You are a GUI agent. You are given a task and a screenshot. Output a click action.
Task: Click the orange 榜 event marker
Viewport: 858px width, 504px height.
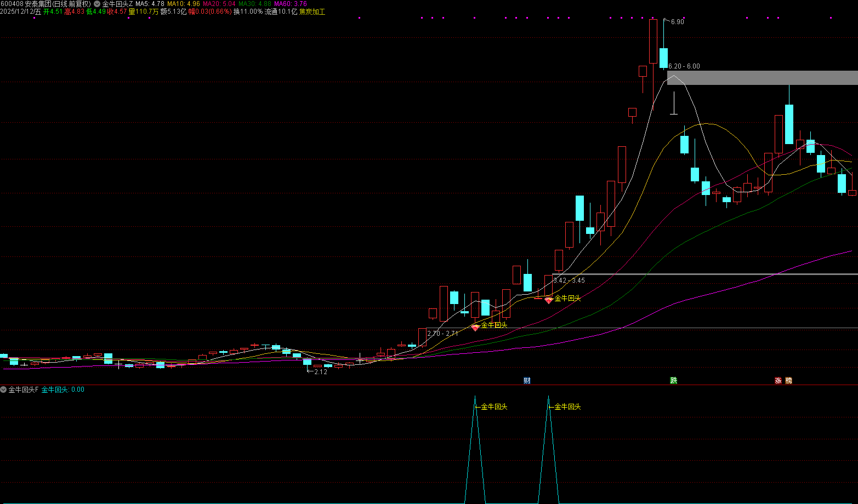(789, 381)
